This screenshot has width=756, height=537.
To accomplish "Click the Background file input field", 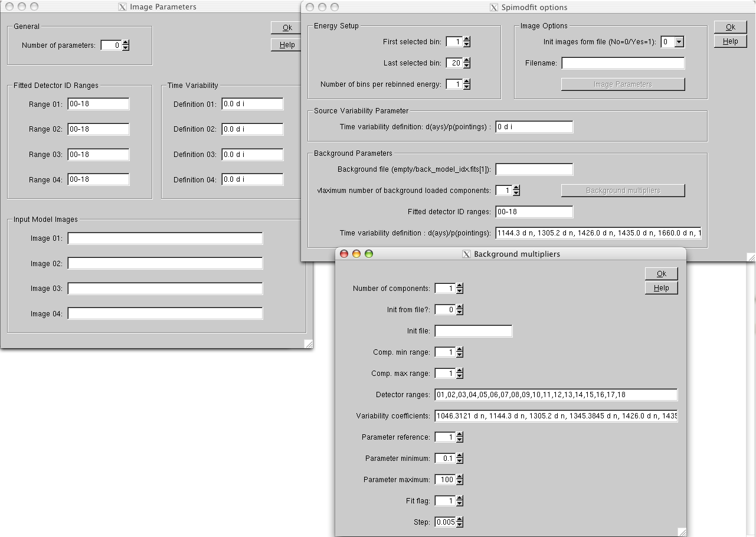I will click(534, 169).
